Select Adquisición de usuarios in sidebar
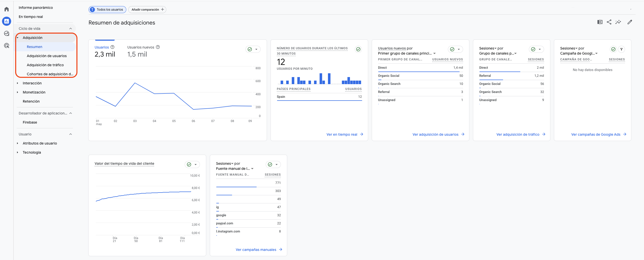644x260 pixels. point(47,56)
